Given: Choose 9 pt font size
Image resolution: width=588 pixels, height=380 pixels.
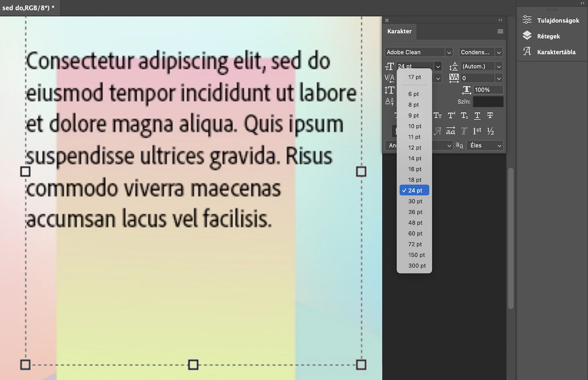Looking at the screenshot, I should pos(414,115).
